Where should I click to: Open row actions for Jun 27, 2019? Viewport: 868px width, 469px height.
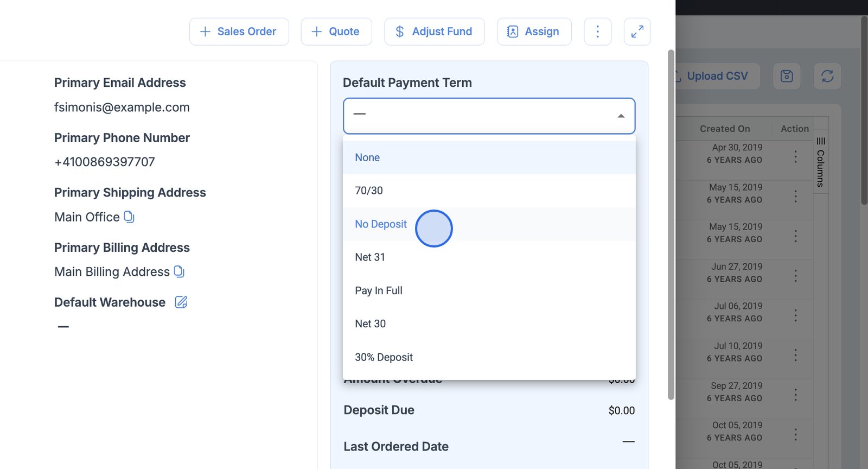pos(795,276)
